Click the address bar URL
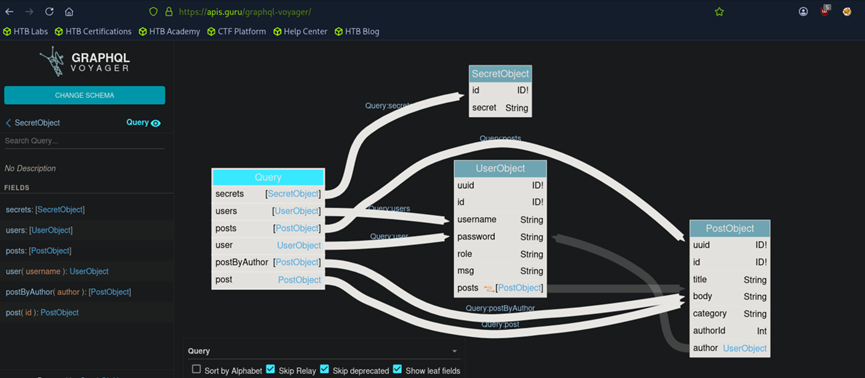Screen dimensions: 865x378 pyautogui.click(x=245, y=12)
